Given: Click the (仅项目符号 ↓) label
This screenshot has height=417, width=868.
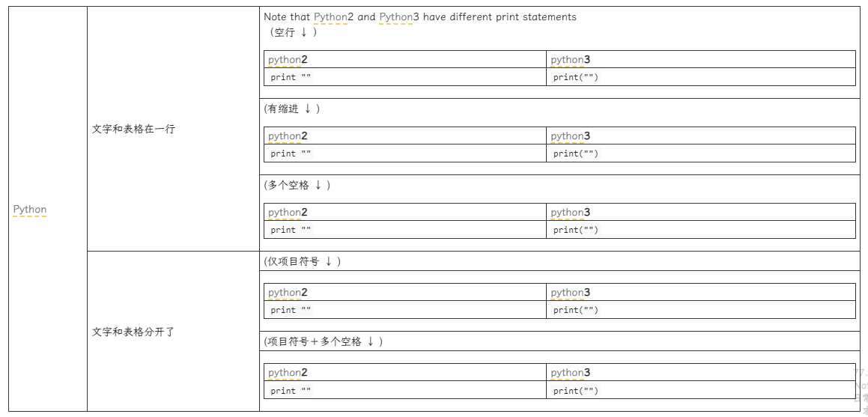Looking at the screenshot, I should (303, 261).
